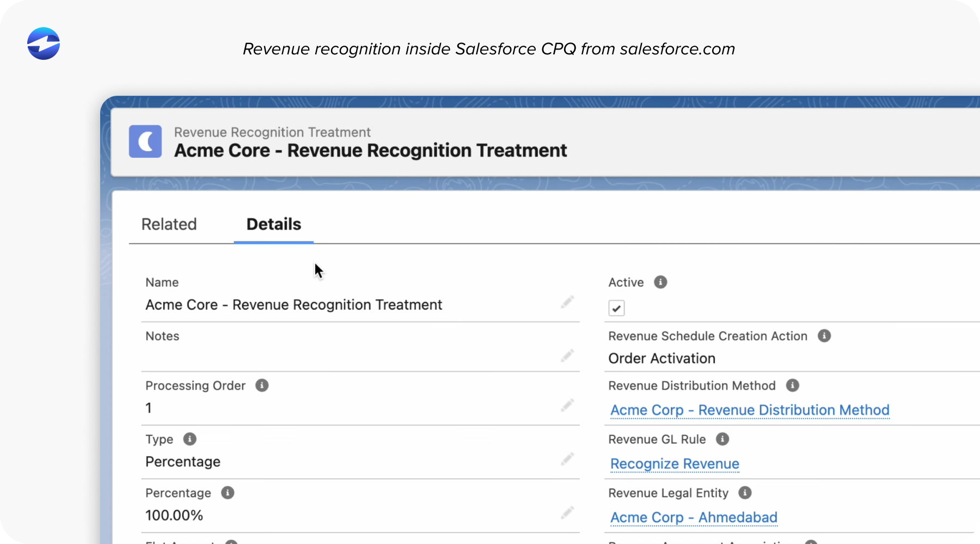Open the Recognize Revenue GL rule link

click(675, 463)
